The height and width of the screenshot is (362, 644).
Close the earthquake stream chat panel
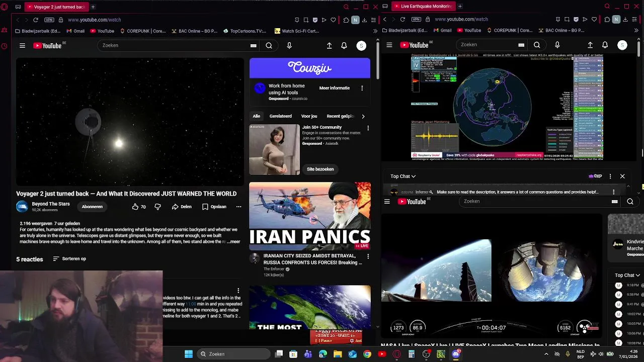click(x=622, y=176)
